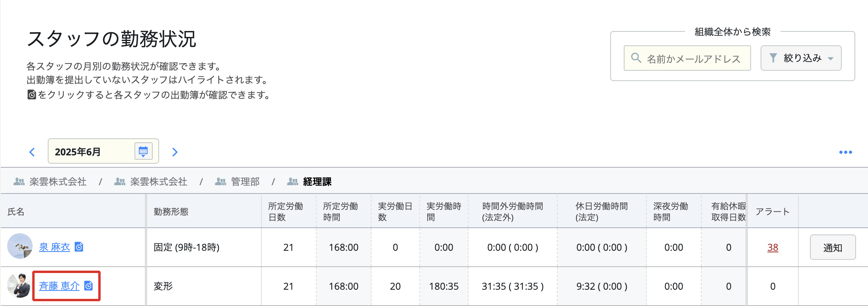This screenshot has width=868, height=306.
Task: Open the three-dot more options menu
Action: (845, 152)
